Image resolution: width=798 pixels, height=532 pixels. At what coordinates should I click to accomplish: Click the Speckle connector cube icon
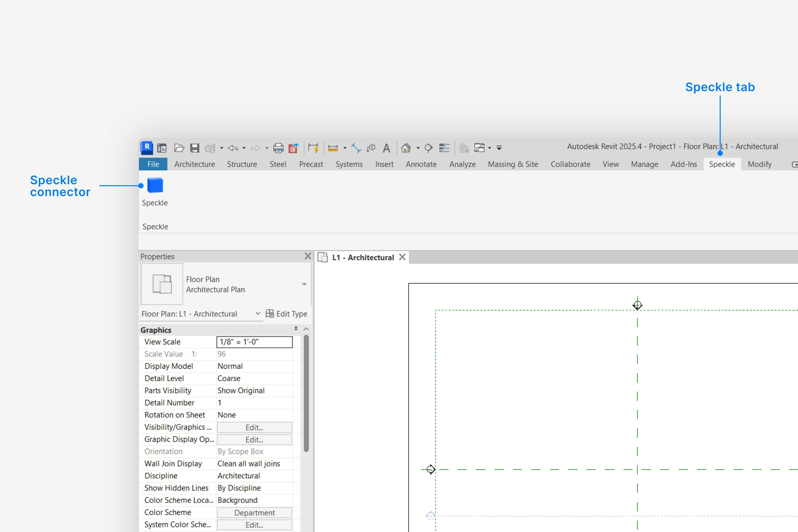[x=155, y=186]
